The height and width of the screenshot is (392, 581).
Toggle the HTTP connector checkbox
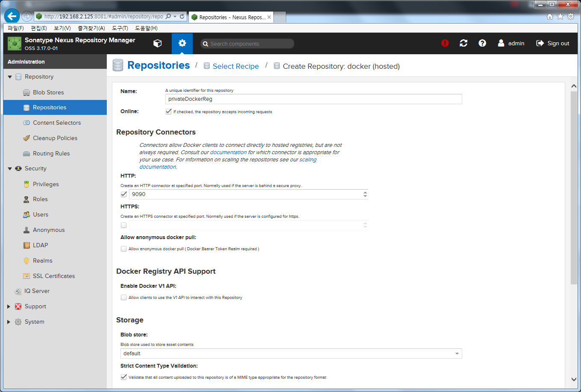124,194
